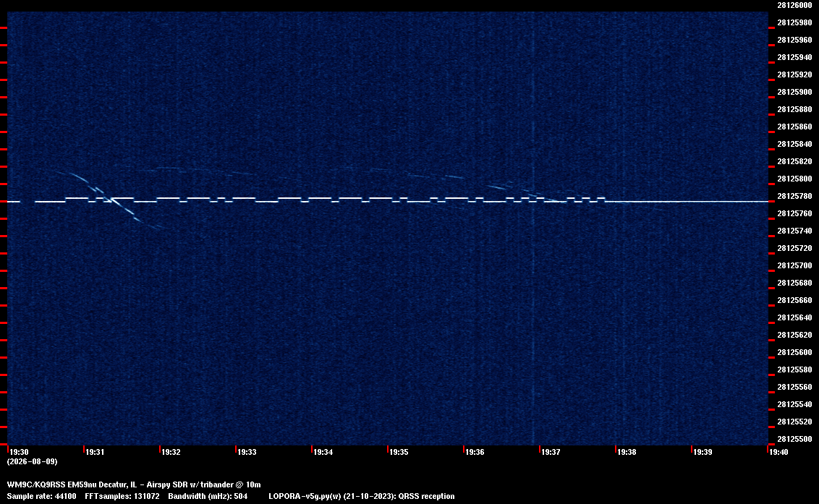Click frequency label 28125660
819x504 pixels.
coord(794,300)
